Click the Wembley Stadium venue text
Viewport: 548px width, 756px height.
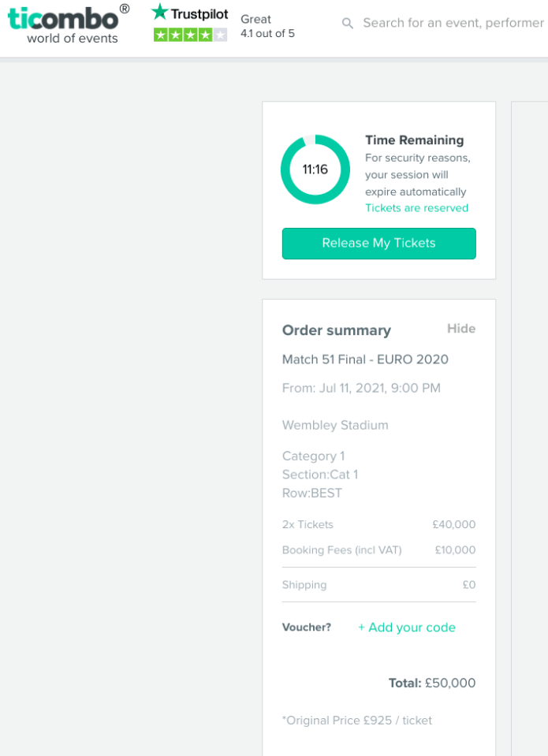335,425
